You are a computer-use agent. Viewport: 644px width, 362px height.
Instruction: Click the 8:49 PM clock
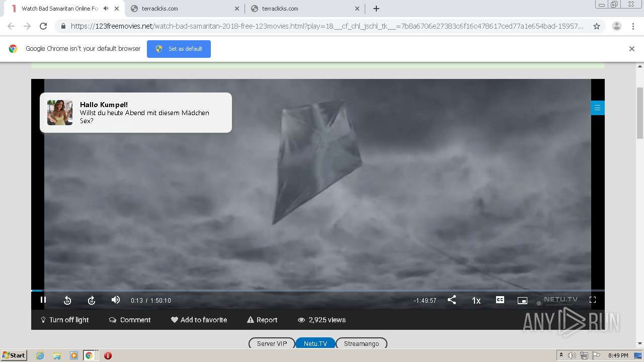click(x=618, y=355)
